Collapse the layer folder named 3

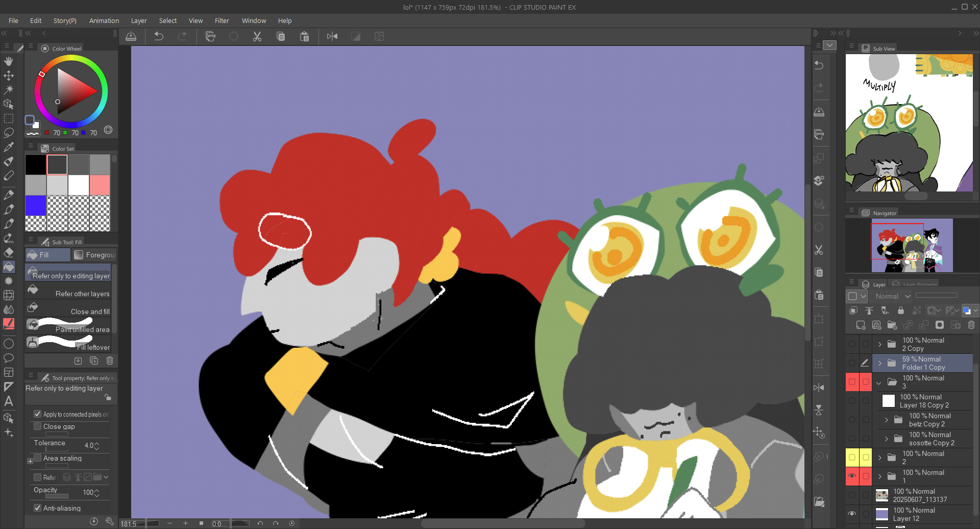point(879,382)
